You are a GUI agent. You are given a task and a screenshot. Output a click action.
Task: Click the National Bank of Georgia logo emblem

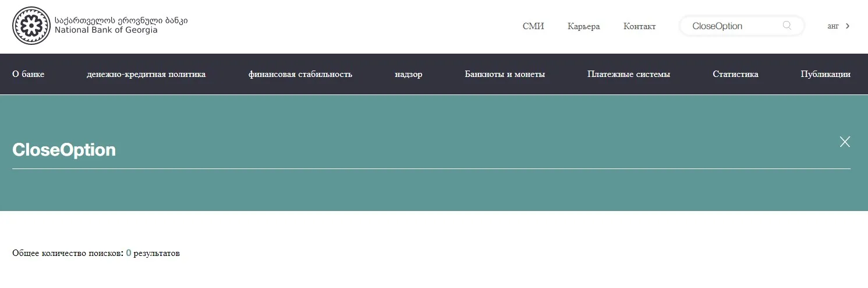(x=31, y=26)
